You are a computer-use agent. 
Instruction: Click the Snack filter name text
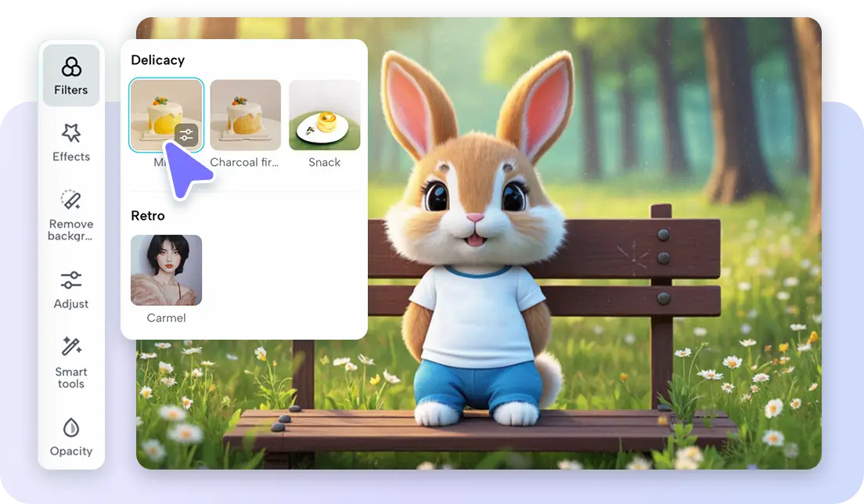pyautogui.click(x=325, y=163)
